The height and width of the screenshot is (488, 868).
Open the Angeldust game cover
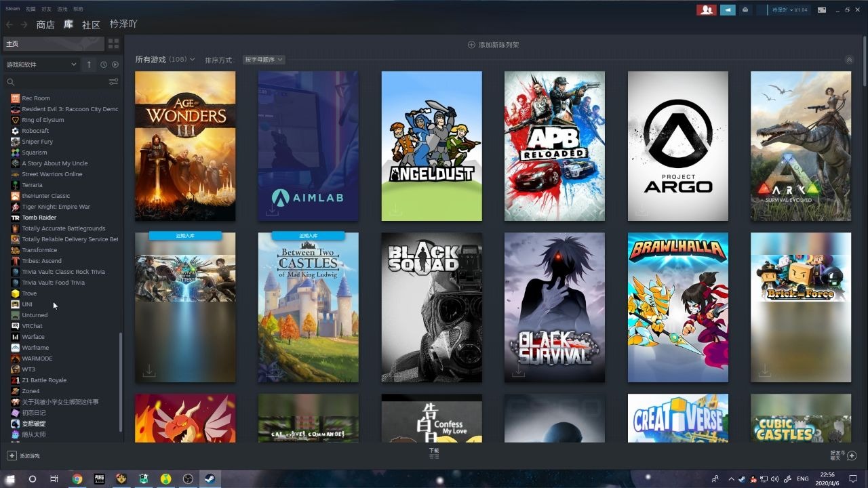pyautogui.click(x=431, y=146)
